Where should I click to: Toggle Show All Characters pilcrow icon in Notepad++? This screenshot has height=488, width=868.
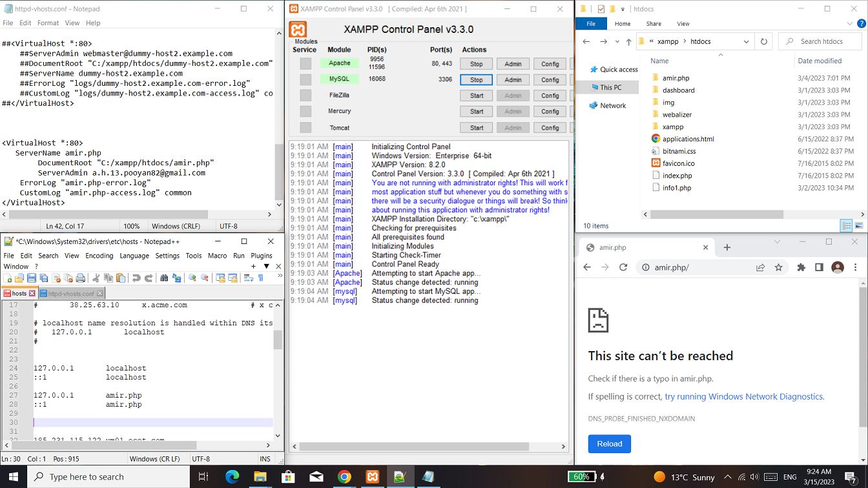(x=261, y=278)
